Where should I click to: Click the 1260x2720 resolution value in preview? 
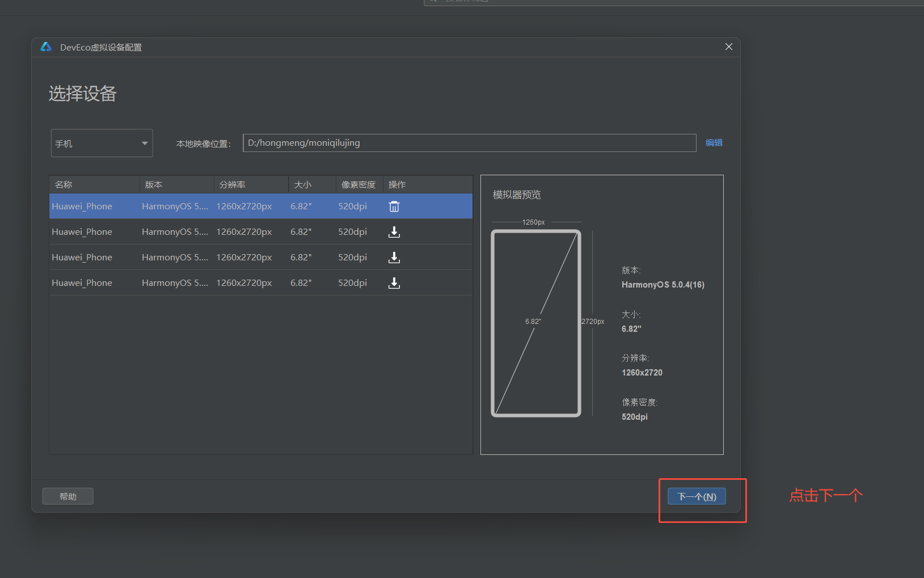pyautogui.click(x=642, y=373)
